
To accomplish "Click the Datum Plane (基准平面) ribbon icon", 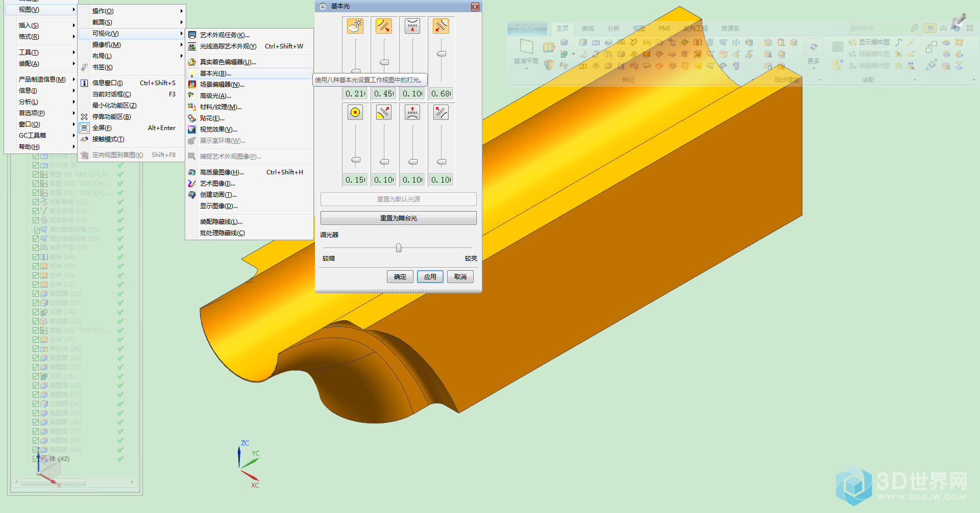I will pos(526,46).
